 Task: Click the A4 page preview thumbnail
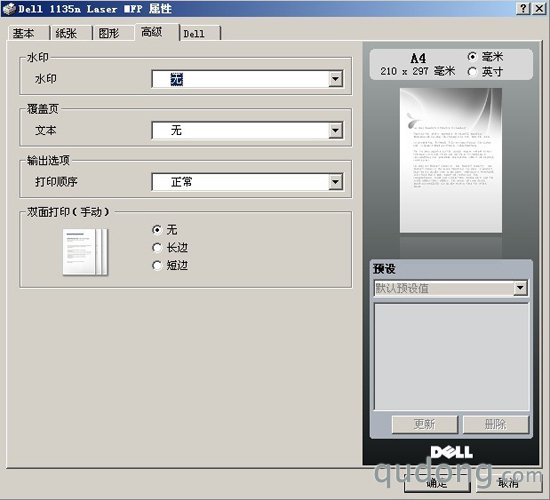tap(451, 160)
